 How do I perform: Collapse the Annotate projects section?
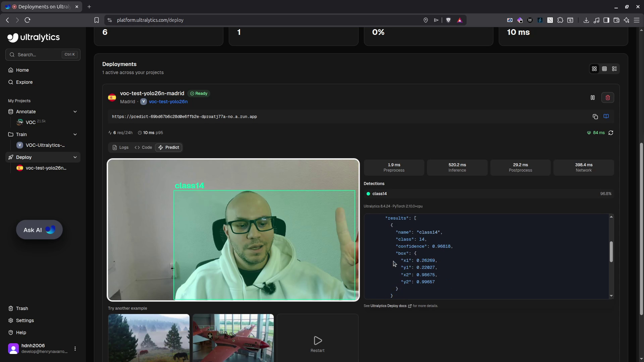75,112
